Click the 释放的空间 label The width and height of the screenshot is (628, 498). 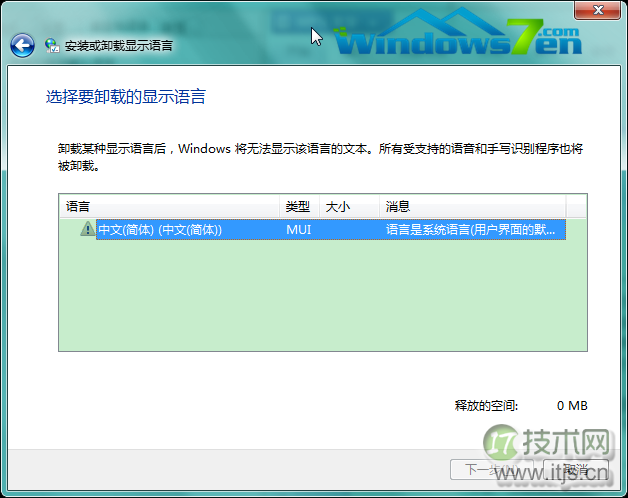point(486,405)
